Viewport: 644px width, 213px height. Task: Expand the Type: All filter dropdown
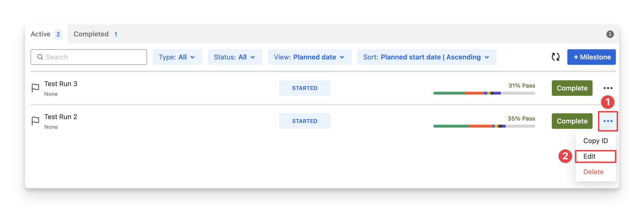pos(177,57)
